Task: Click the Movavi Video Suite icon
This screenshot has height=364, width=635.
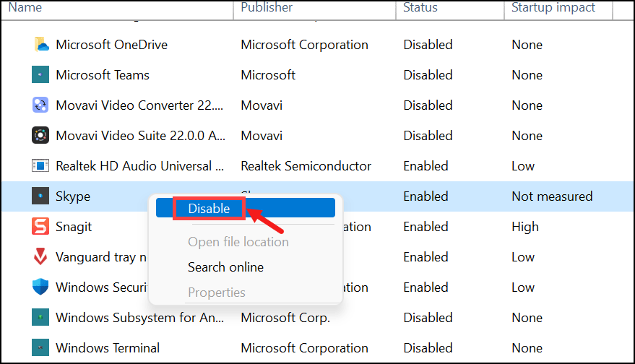Action: tap(40, 136)
